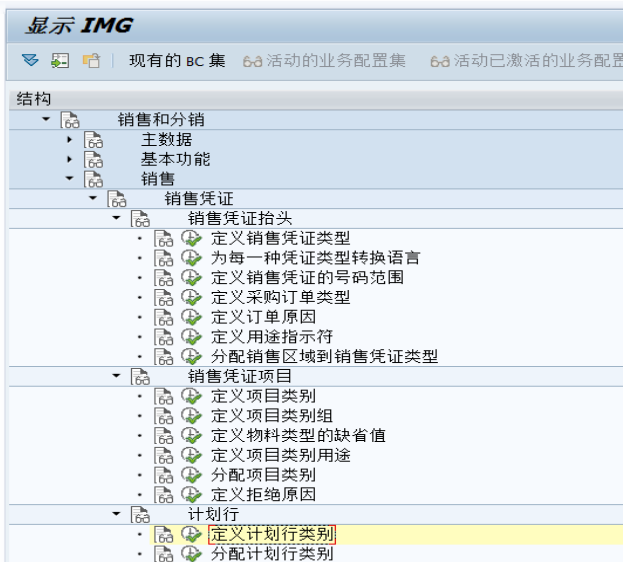This screenshot has width=623, height=562.
Task: Execute activity icon for 定义采购订单类型
Action: [x=192, y=297]
